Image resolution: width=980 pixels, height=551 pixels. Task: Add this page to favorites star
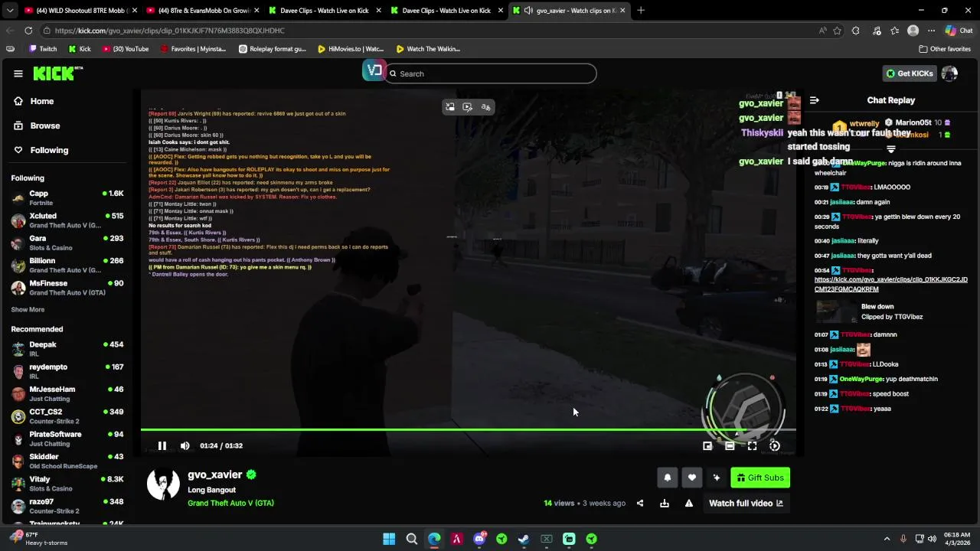pyautogui.click(x=837, y=31)
